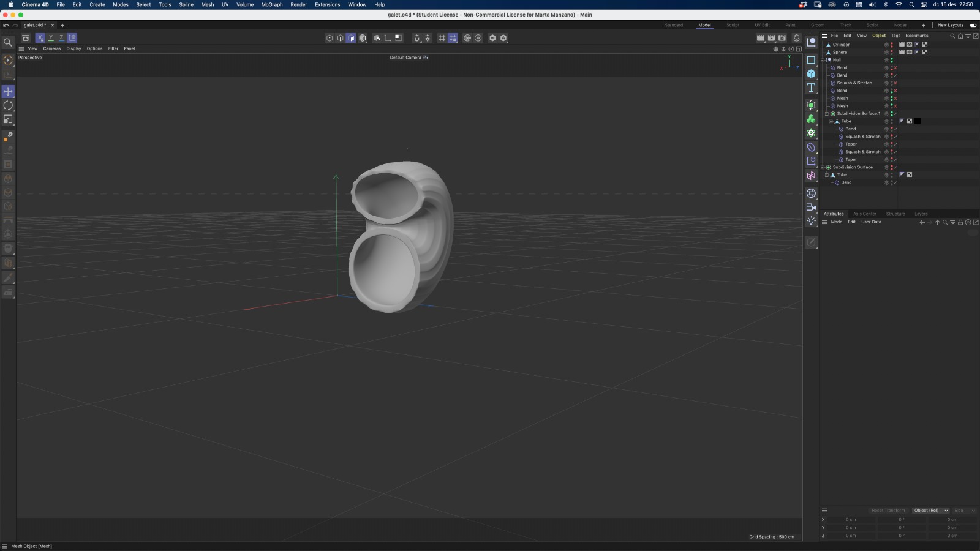The height and width of the screenshot is (551, 980).
Task: Toggle Z axis lock
Action: pyautogui.click(x=61, y=38)
